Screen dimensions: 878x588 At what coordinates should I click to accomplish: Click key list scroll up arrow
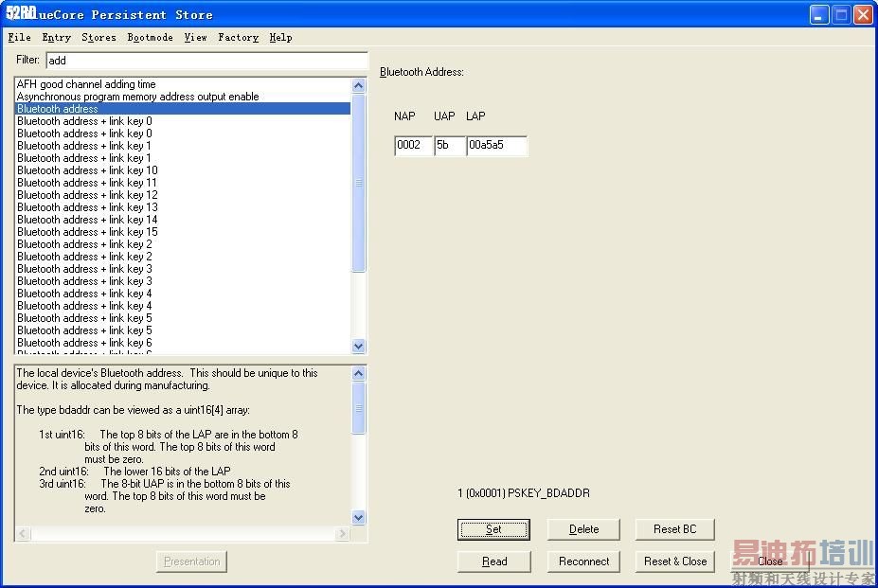pyautogui.click(x=359, y=85)
